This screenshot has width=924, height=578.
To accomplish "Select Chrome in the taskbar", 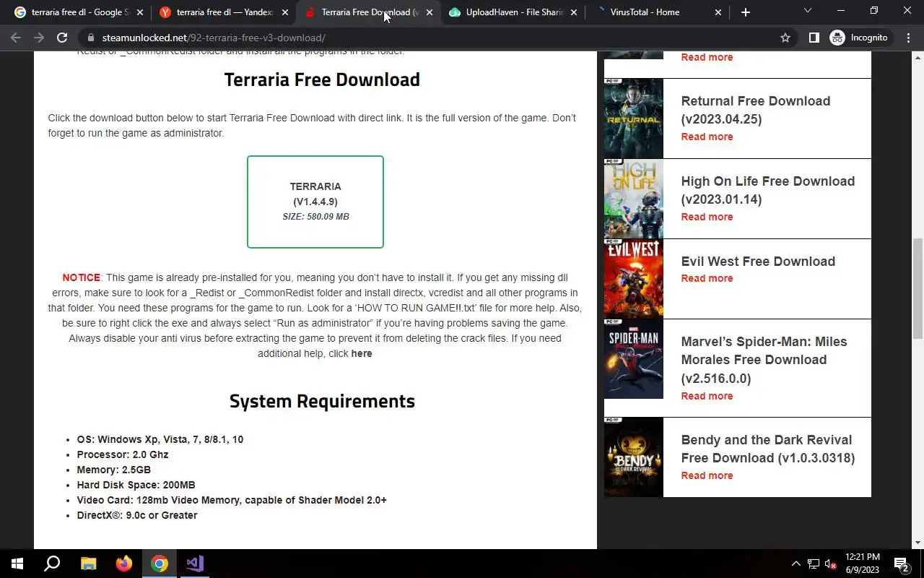I will (x=160, y=564).
